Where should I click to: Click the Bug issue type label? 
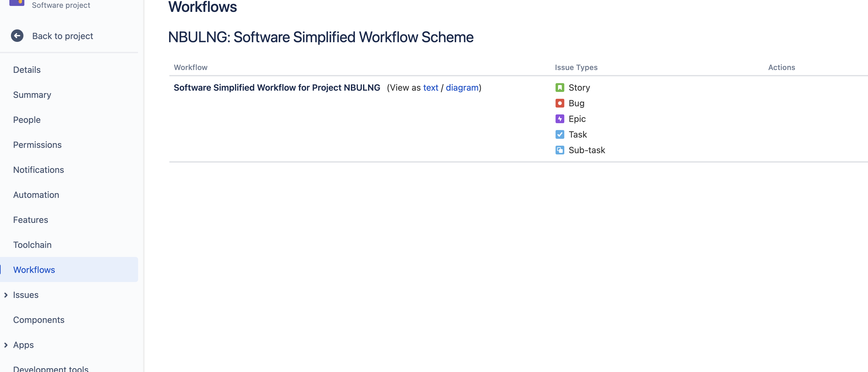[x=576, y=103]
